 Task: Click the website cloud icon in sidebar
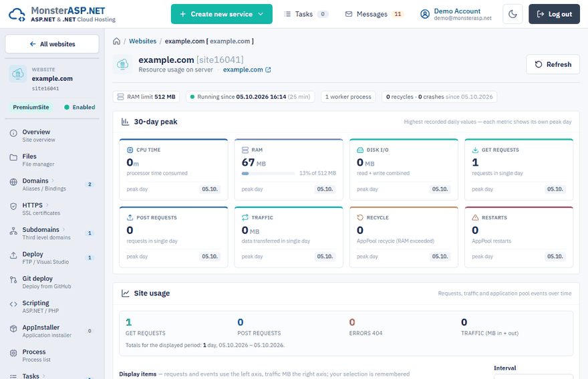tap(17, 74)
